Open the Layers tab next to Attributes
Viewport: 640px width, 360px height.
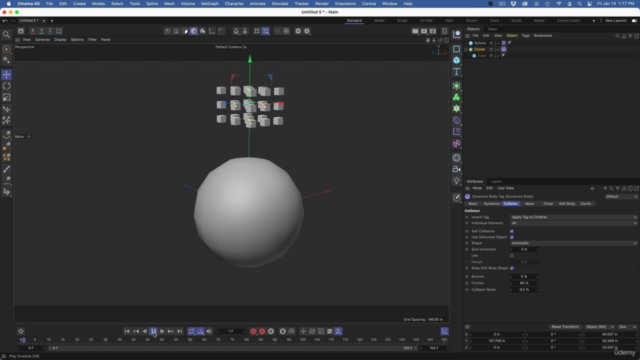(x=496, y=182)
